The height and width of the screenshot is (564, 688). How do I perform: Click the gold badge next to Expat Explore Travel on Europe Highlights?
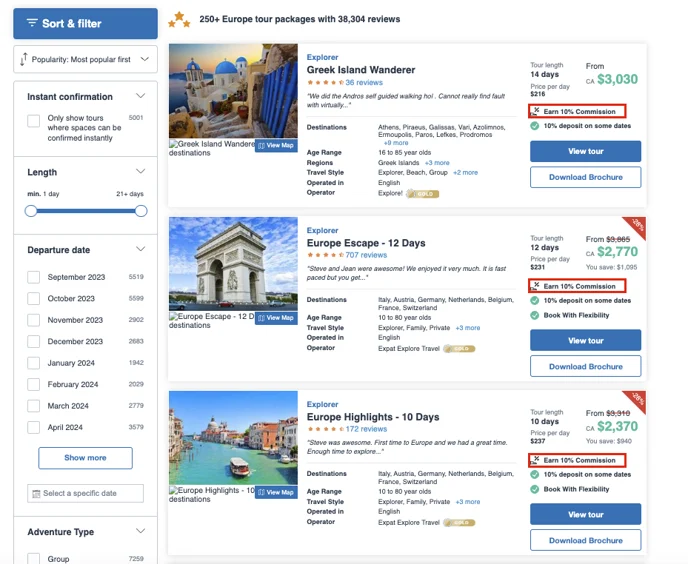[459, 522]
